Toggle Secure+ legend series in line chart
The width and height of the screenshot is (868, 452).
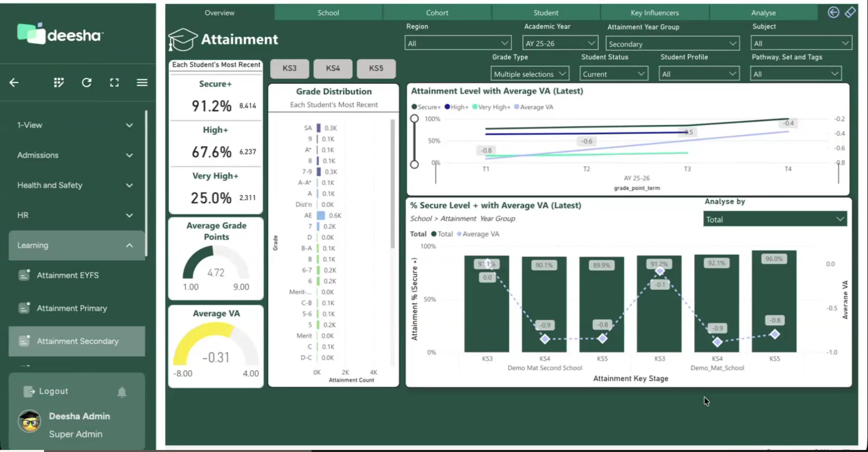pos(426,107)
